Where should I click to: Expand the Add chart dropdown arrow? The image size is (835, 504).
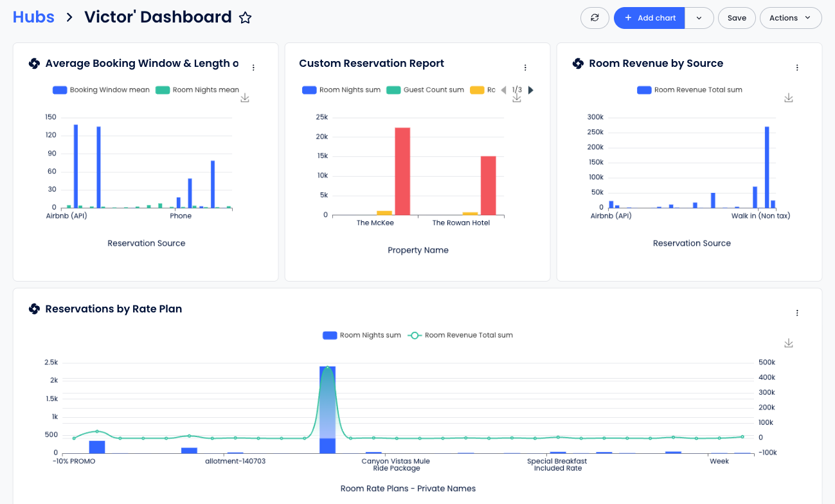699,18
